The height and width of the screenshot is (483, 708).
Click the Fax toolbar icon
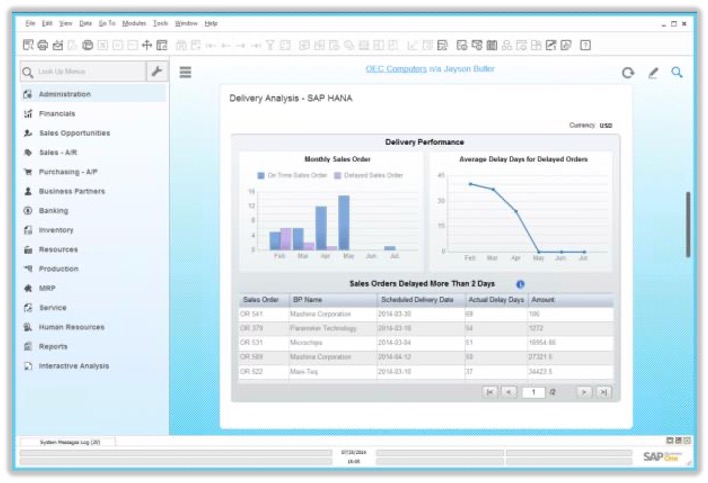click(88, 45)
